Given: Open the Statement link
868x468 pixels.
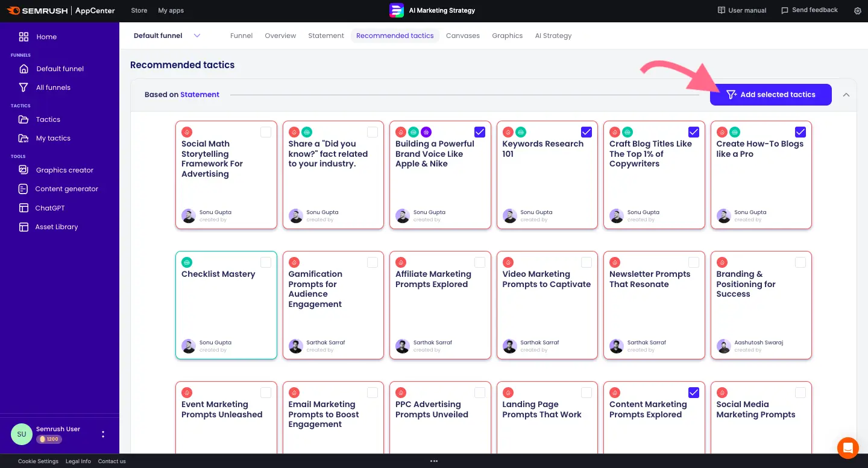Looking at the screenshot, I should pos(200,95).
